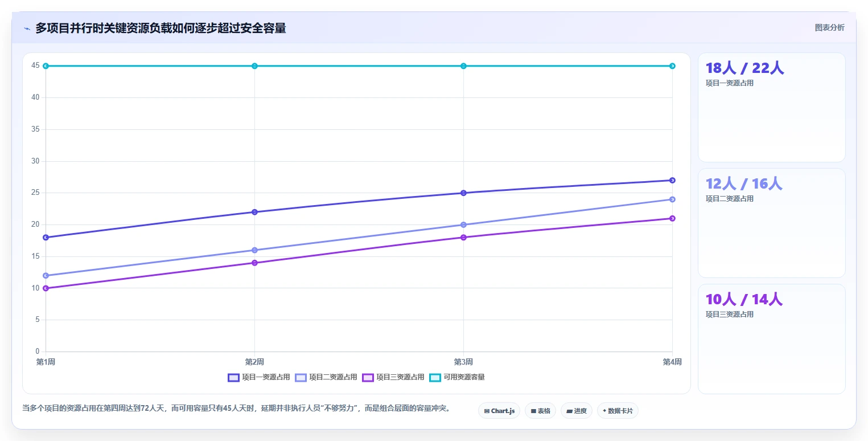Click the 第3周 x-axis label

point(463,362)
